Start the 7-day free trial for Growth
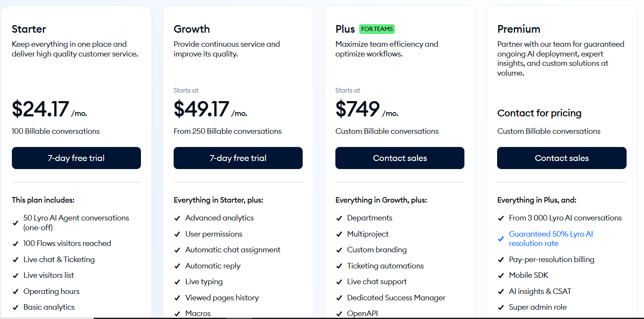644x319 pixels. 238,158
